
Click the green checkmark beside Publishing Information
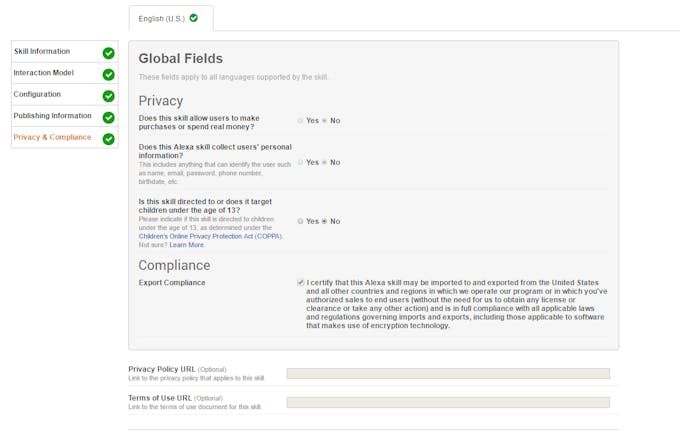point(108,118)
